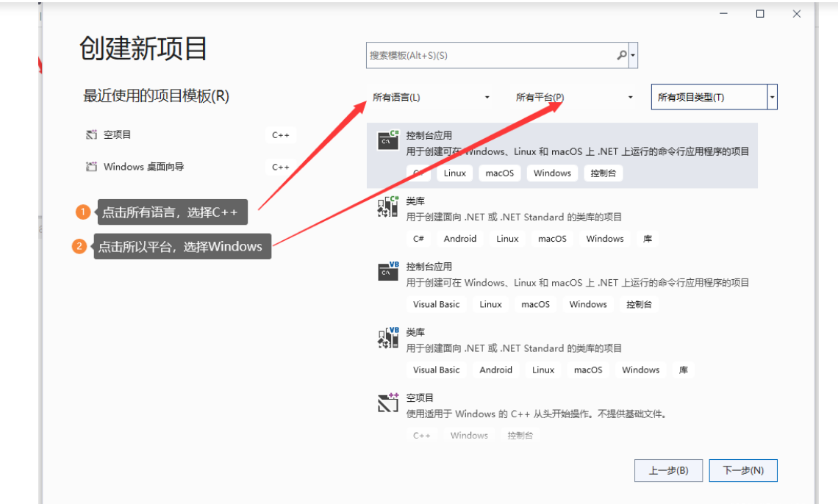838x504 pixels.
Task: Click Linux tag under VB 类库
Action: (x=543, y=370)
